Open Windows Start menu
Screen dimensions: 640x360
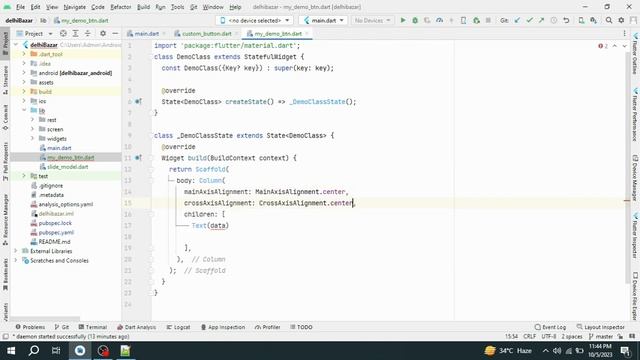(11, 351)
